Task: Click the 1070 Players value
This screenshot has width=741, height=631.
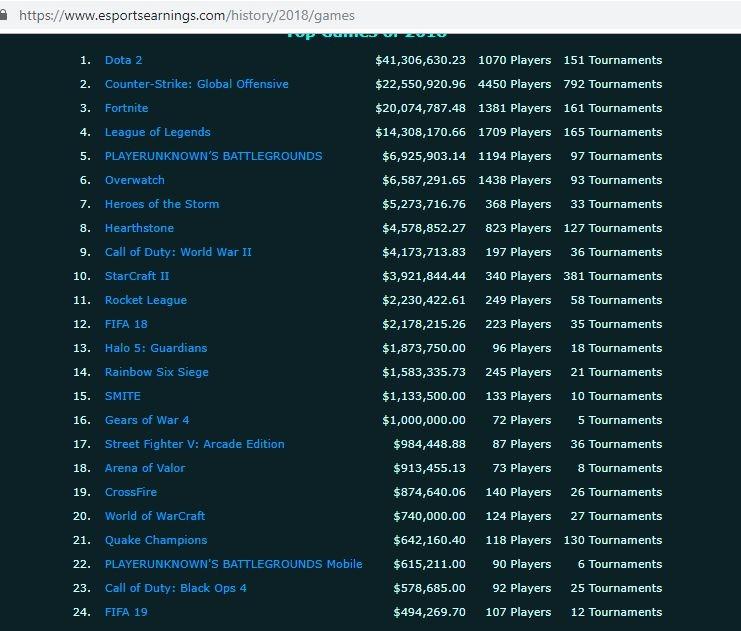Action: coord(515,60)
